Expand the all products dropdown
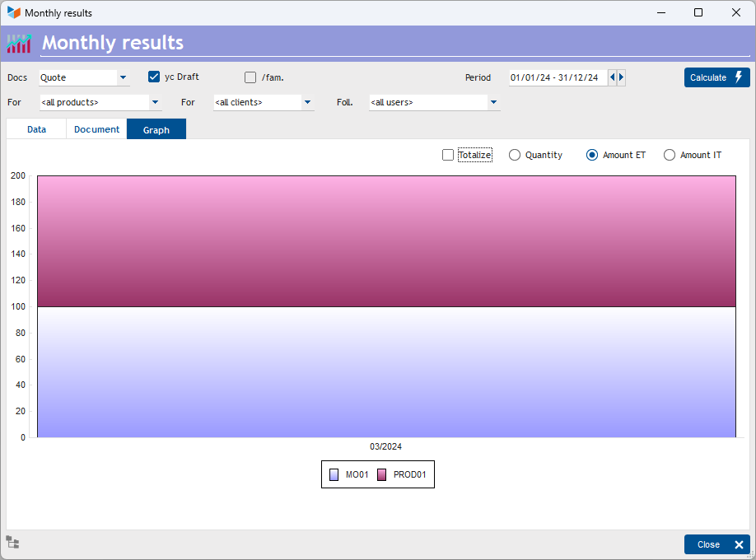The height and width of the screenshot is (560, 756). [155, 103]
